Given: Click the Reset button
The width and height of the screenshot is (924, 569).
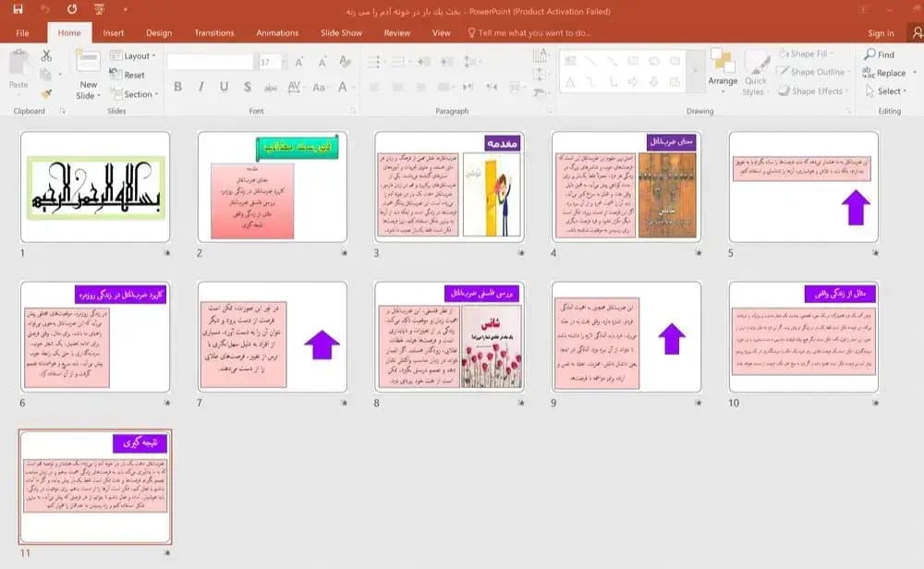Looking at the screenshot, I should click(x=128, y=75).
